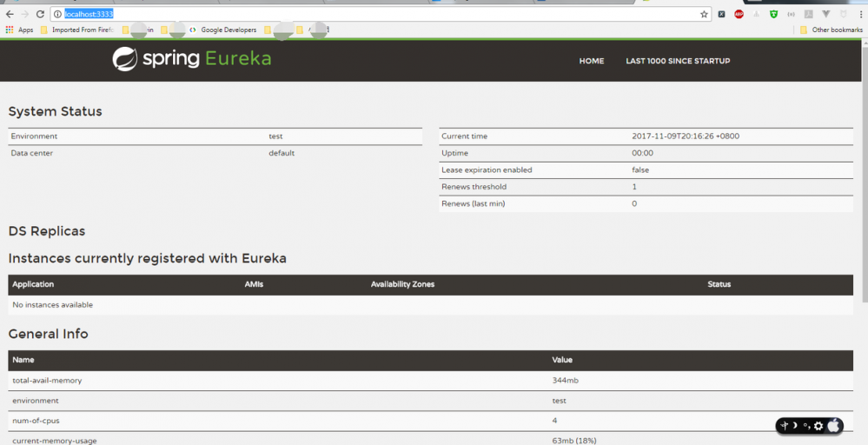Open Google Developers bookmark
The image size is (868, 445).
pos(223,30)
